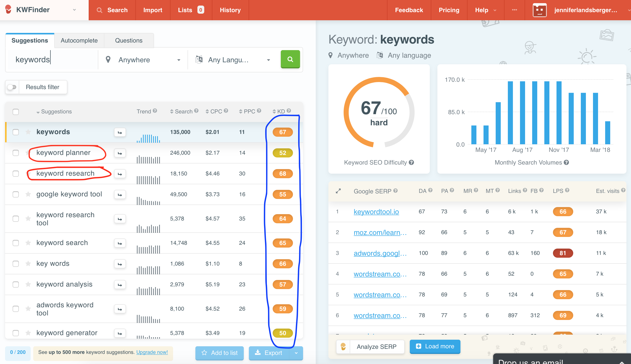631x364 pixels.
Task: Click arrow icon in key words row
Action: tap(120, 264)
